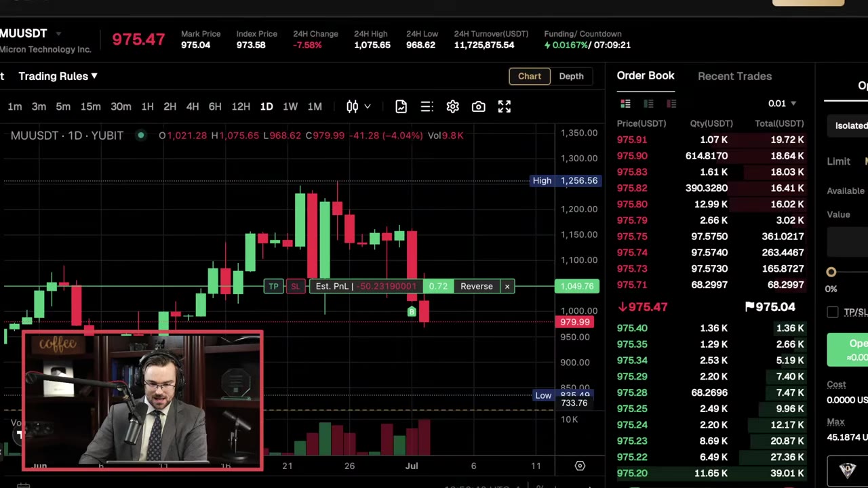Open the 0.01 price grouping dropdown
Image resolution: width=868 pixels, height=488 pixels.
782,104
